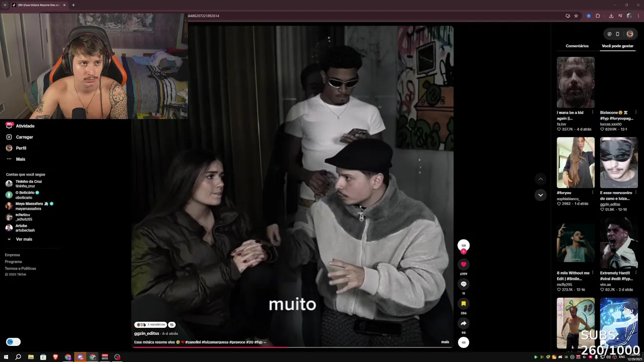Image resolution: width=644 pixels, height=362 pixels.
Task: Open options for Extremely Hard video
Action: point(636,273)
